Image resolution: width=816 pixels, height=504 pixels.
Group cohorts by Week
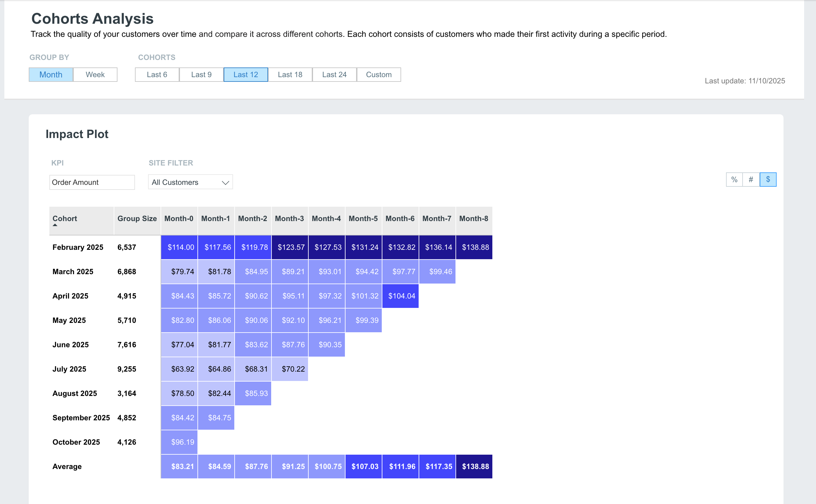95,75
